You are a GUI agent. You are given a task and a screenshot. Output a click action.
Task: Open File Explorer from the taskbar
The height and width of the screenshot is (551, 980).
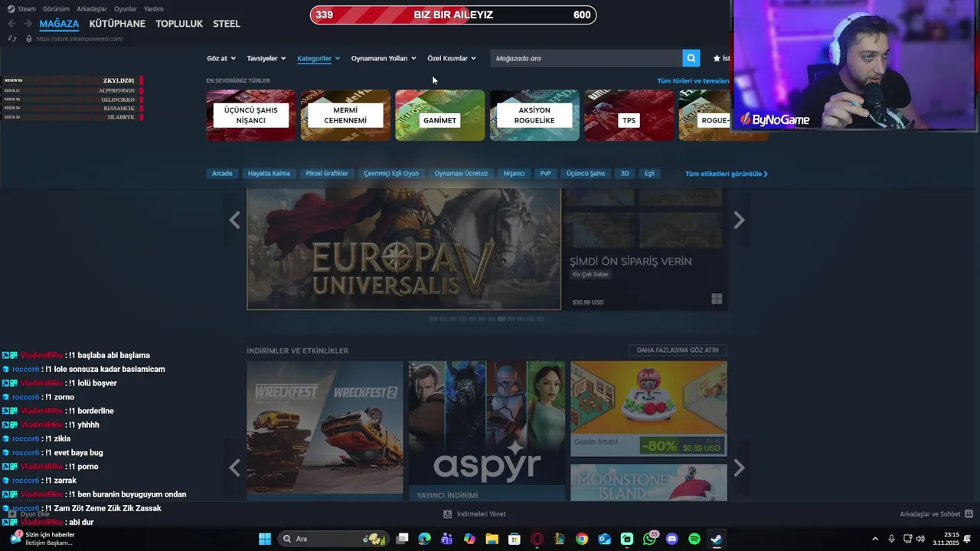coord(492,539)
